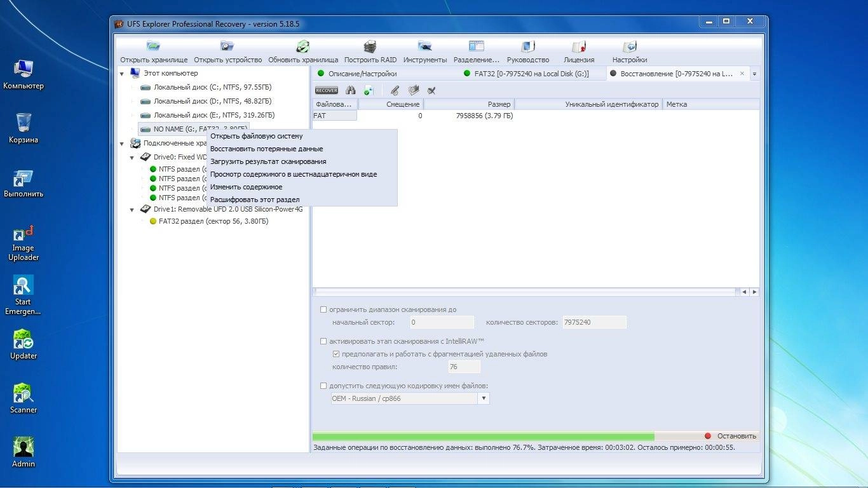Image resolution: width=868 pixels, height=488 pixels.
Task: Open the Admin desktop shortcut
Action: coord(24,452)
